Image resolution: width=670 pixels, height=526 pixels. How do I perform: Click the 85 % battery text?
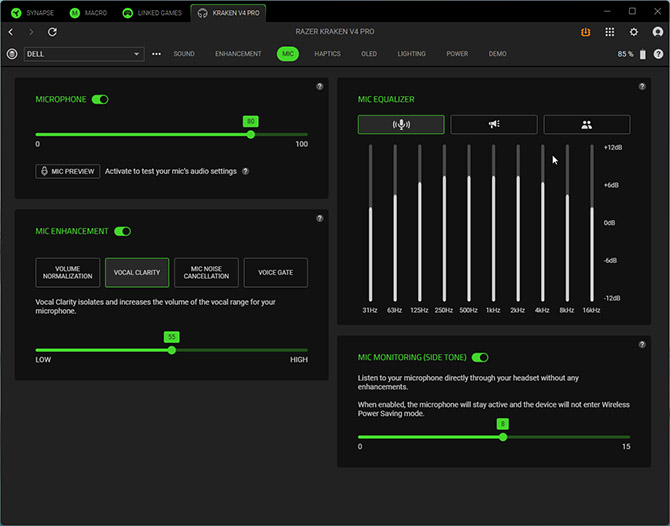[x=625, y=54]
